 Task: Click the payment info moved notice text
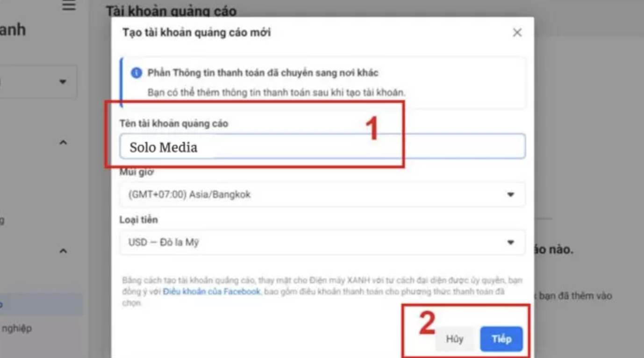(263, 73)
